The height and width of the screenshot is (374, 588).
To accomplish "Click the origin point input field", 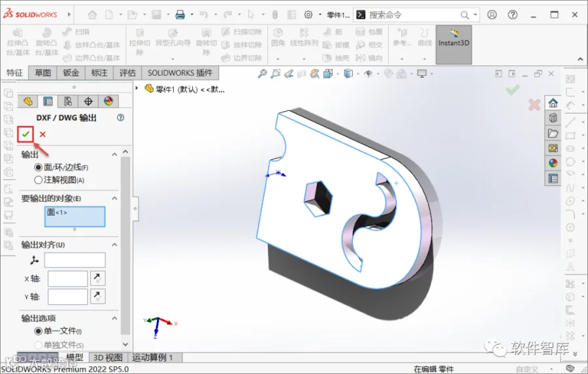I will 74,260.
